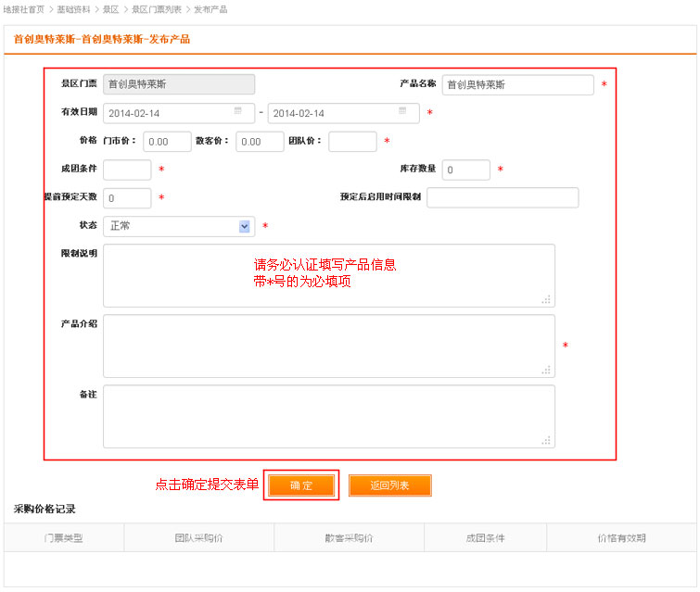Click the 产品名称 input field
700x592 pixels.
(x=517, y=85)
